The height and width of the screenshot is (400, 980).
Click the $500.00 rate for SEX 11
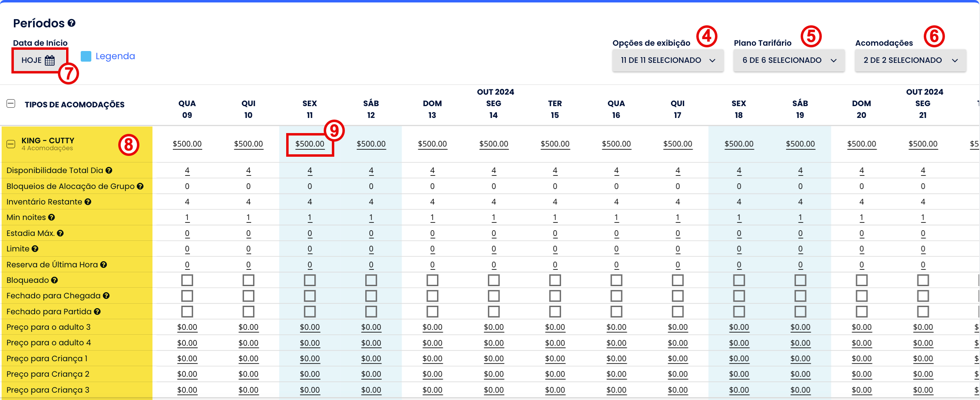(310, 144)
